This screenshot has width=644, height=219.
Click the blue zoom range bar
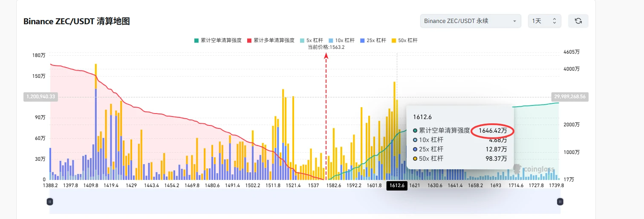(x=305, y=202)
